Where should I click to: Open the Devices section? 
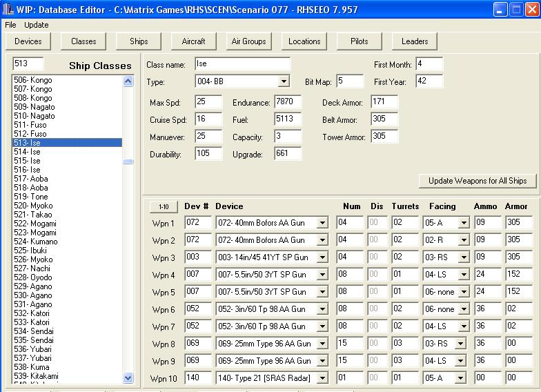point(28,41)
